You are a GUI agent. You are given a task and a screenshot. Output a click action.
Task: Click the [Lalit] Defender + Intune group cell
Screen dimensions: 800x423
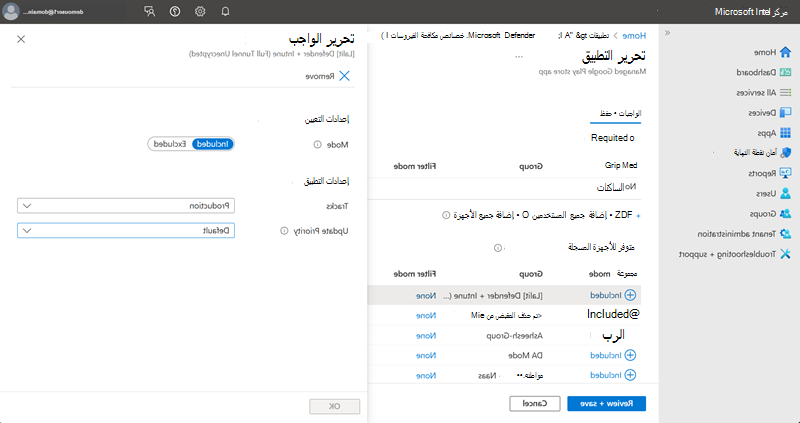pyautogui.click(x=492, y=295)
